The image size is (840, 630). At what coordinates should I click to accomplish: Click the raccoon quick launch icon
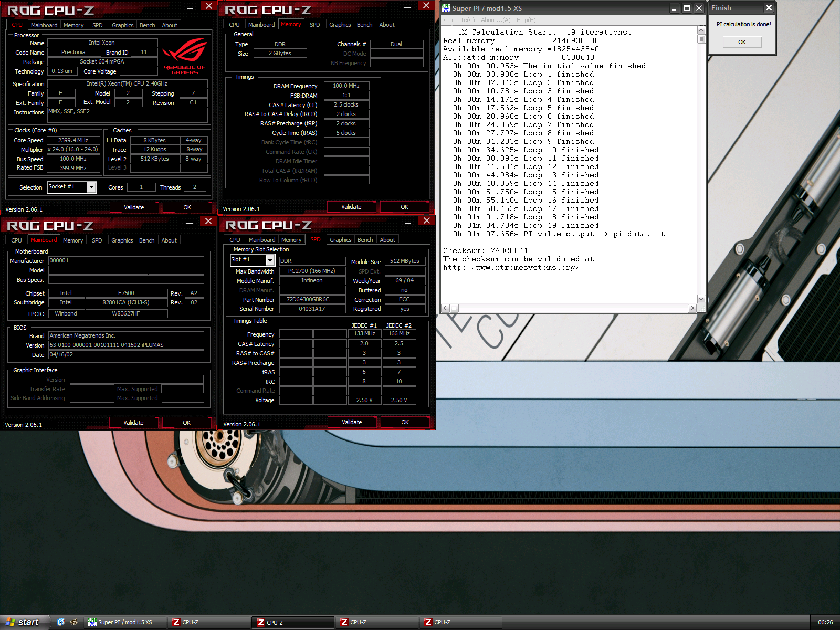73,622
